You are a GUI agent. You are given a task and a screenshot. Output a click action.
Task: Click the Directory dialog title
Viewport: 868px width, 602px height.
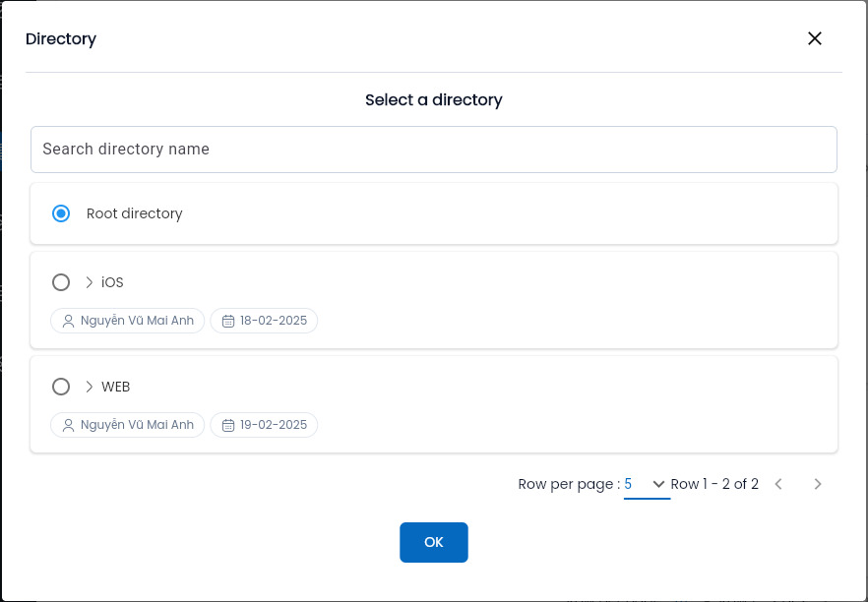[x=61, y=38]
